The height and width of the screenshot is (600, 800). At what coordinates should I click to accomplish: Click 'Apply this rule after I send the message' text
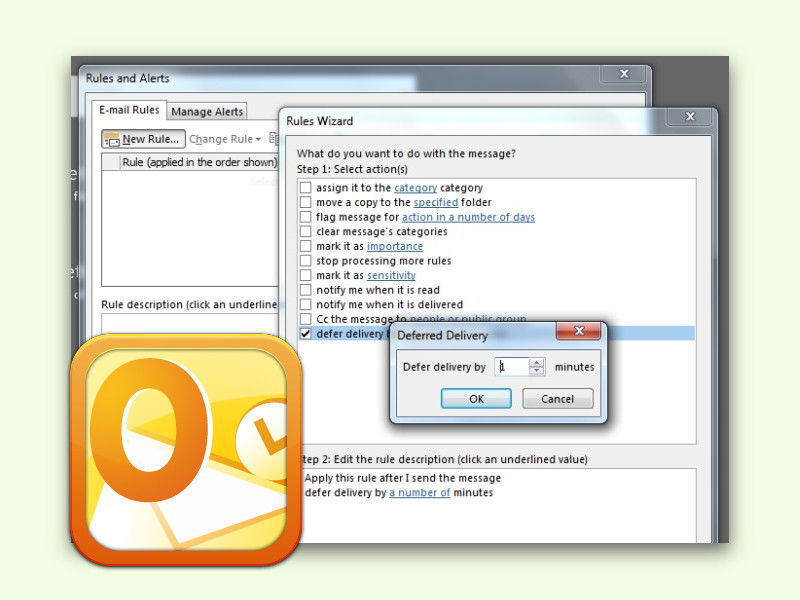[403, 478]
